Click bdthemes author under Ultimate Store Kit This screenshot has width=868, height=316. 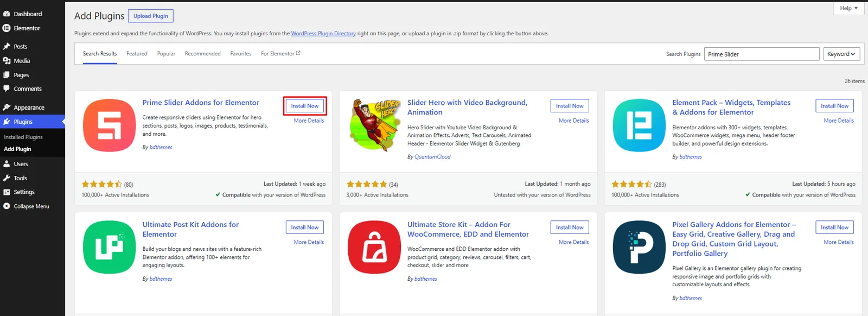pyautogui.click(x=426, y=279)
